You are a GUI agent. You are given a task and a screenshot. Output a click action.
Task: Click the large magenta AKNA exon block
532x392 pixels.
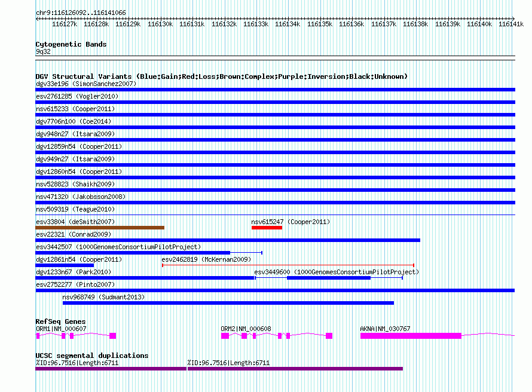tap(411, 336)
